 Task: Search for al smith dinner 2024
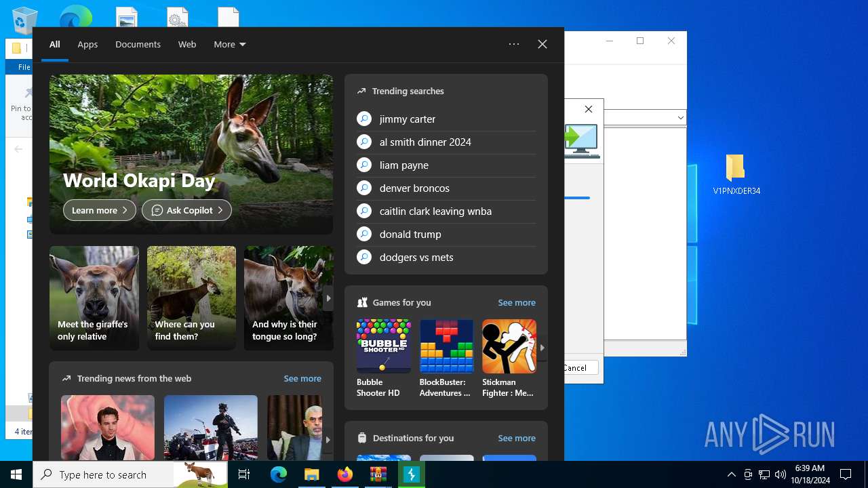446,142
